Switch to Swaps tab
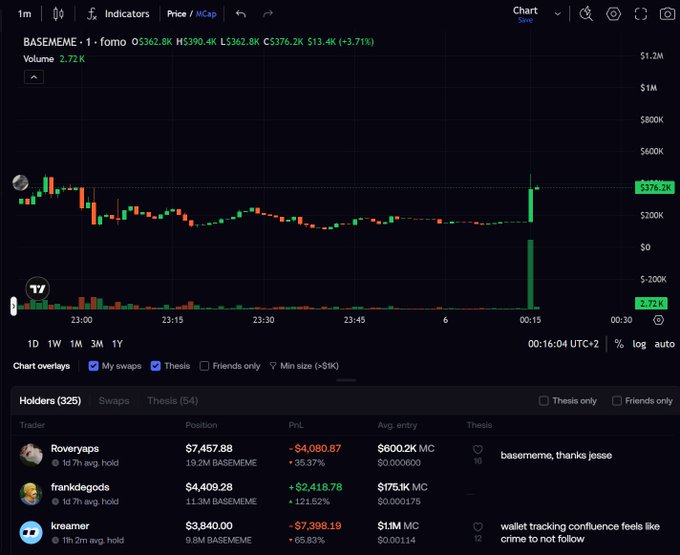Image resolution: width=680 pixels, height=555 pixels. click(x=114, y=401)
